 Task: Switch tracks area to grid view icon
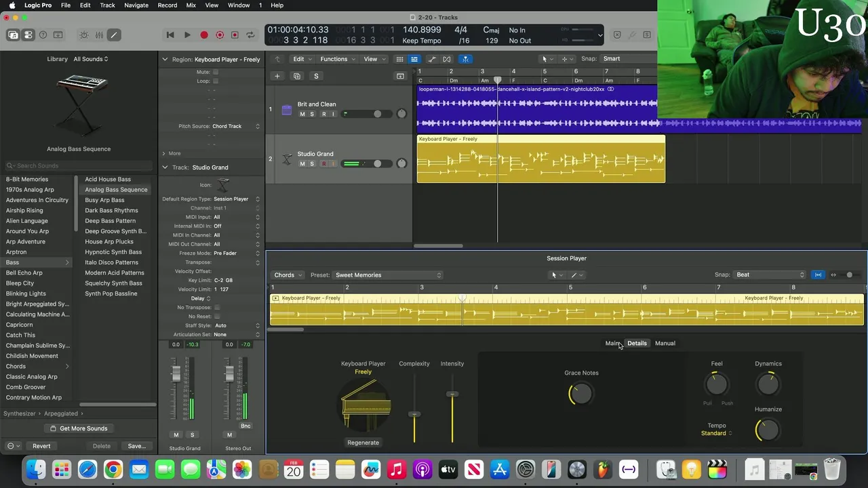point(400,59)
